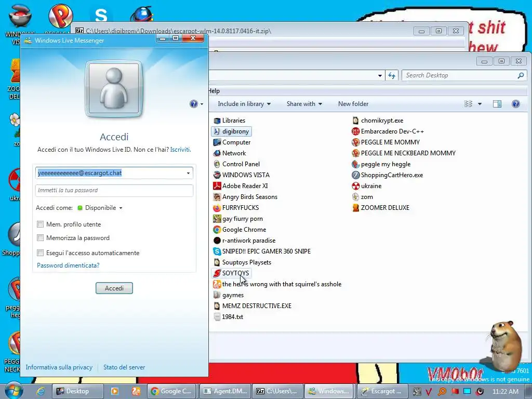Open Internet Explorer from taskbar

(x=41, y=391)
